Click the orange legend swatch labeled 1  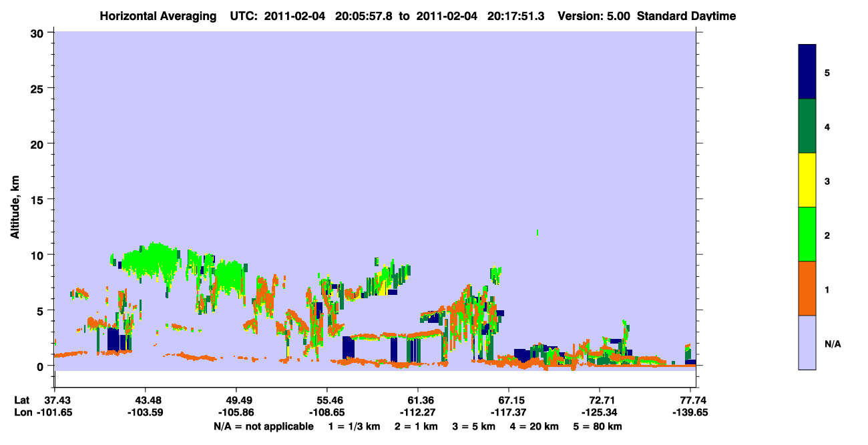807,288
